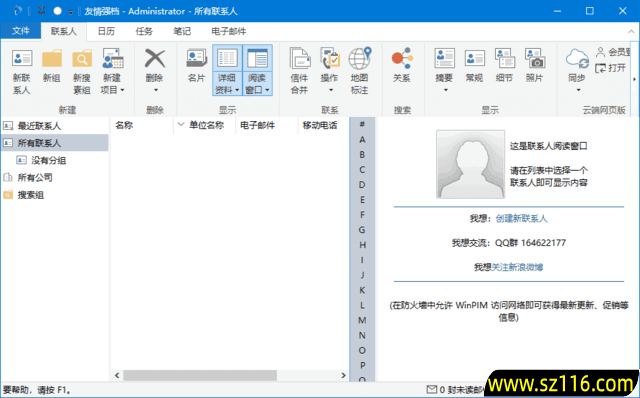
Task: Sort by the 名称 column header
Action: coord(142,125)
